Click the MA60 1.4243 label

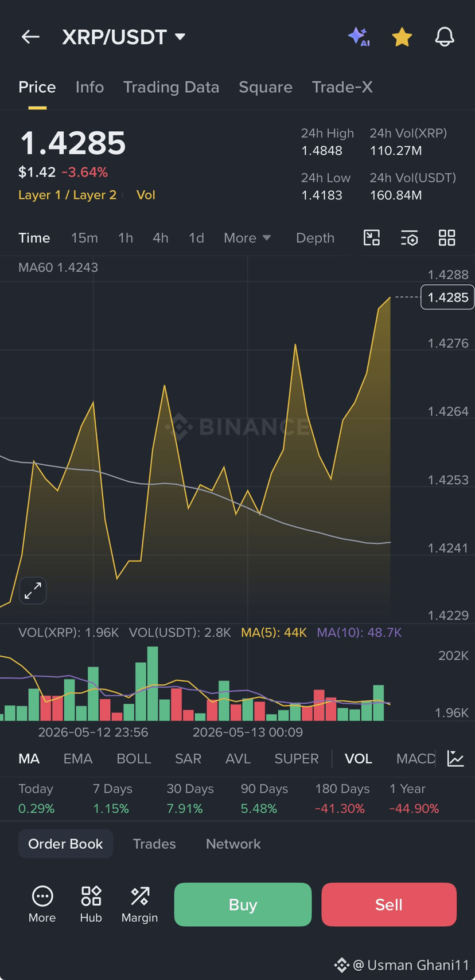tap(58, 268)
